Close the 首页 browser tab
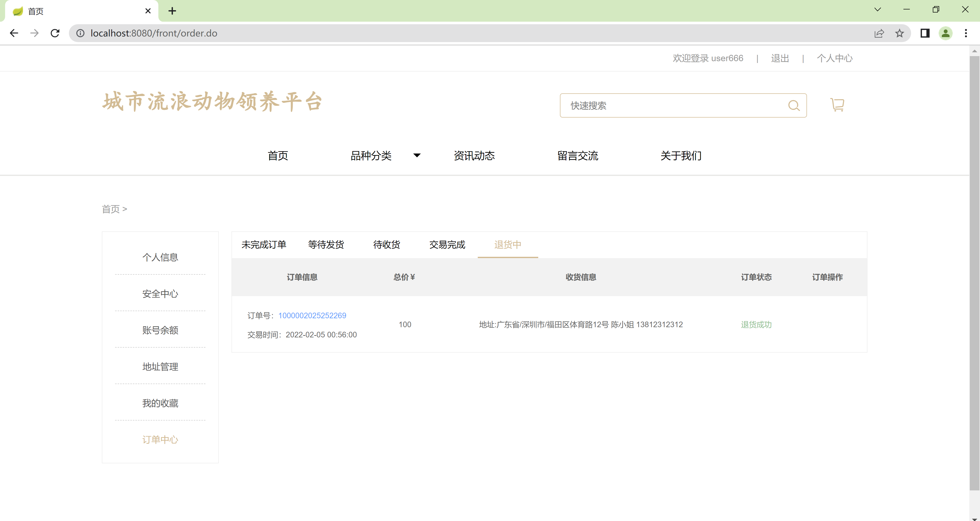This screenshot has height=521, width=980. tap(148, 11)
